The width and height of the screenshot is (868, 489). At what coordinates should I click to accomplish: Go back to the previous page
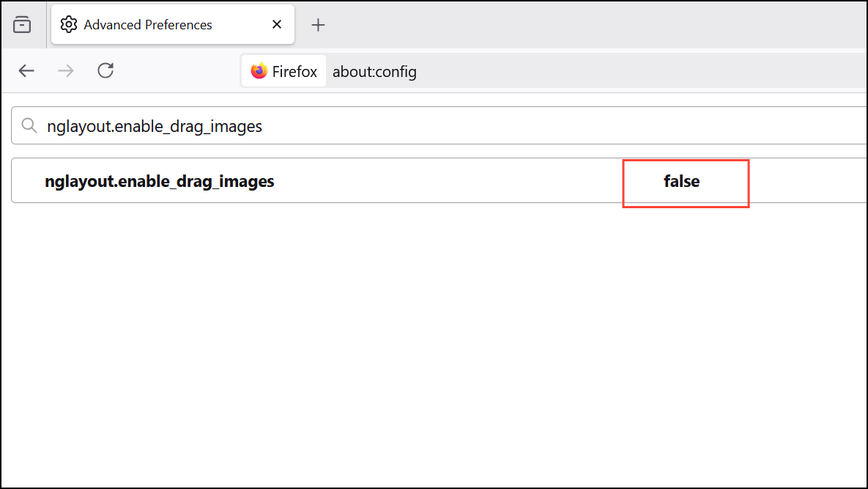click(x=26, y=71)
